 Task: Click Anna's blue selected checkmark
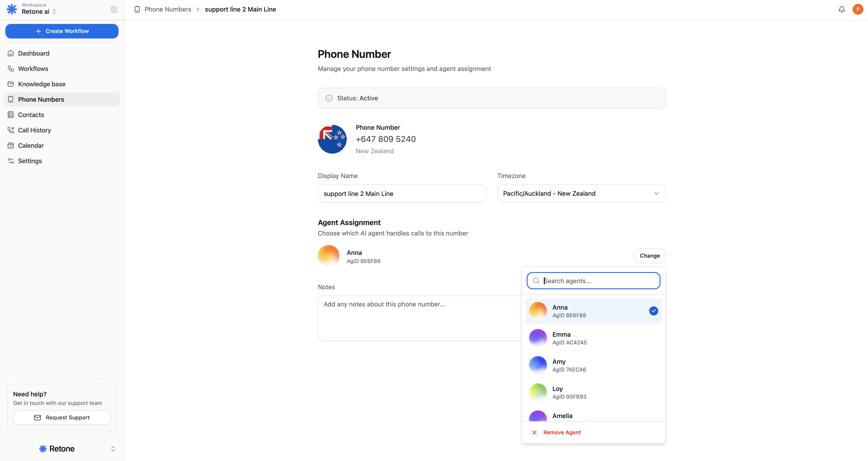(x=653, y=311)
